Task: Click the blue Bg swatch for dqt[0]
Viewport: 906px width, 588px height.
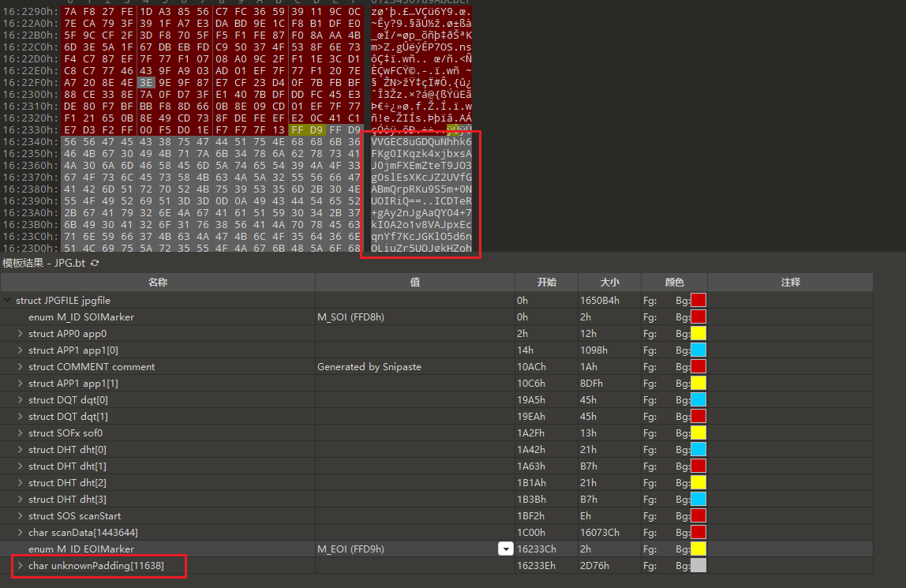Action: [698, 400]
